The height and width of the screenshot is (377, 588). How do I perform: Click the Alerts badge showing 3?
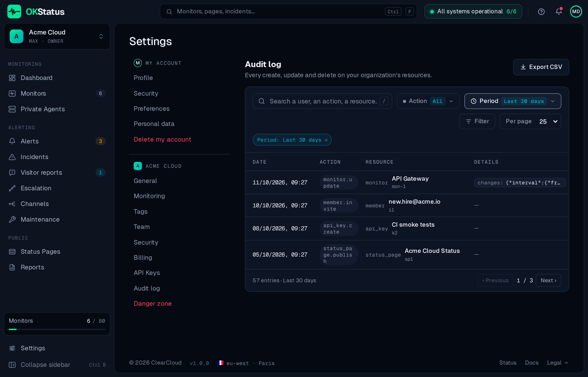100,141
